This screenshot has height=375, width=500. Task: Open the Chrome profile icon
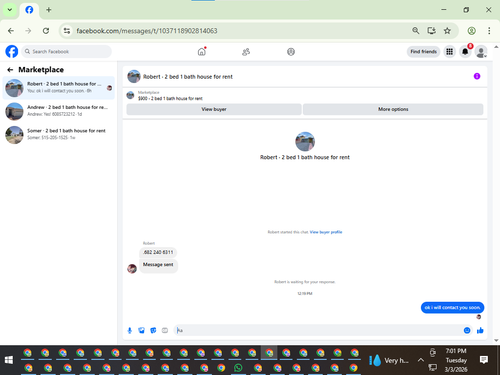click(471, 31)
